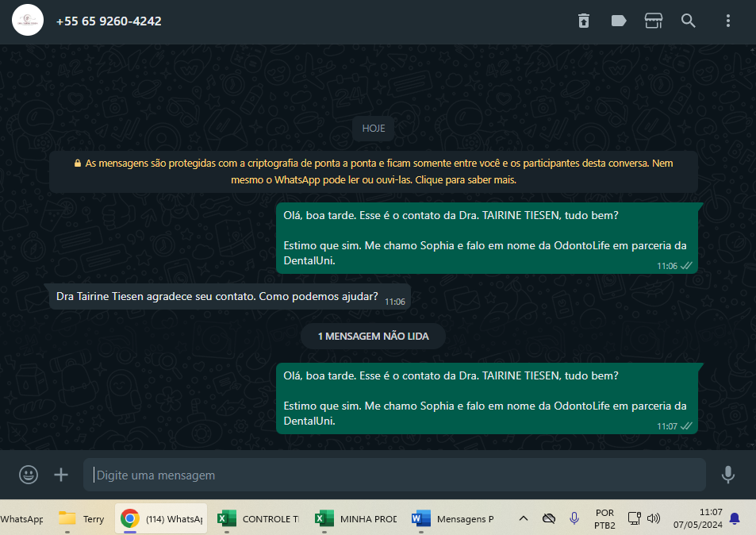Select the sent message timestamped 11:06

pos(487,238)
